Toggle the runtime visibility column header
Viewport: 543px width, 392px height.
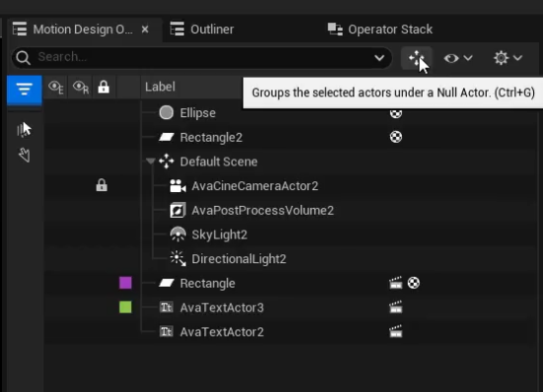coord(81,87)
